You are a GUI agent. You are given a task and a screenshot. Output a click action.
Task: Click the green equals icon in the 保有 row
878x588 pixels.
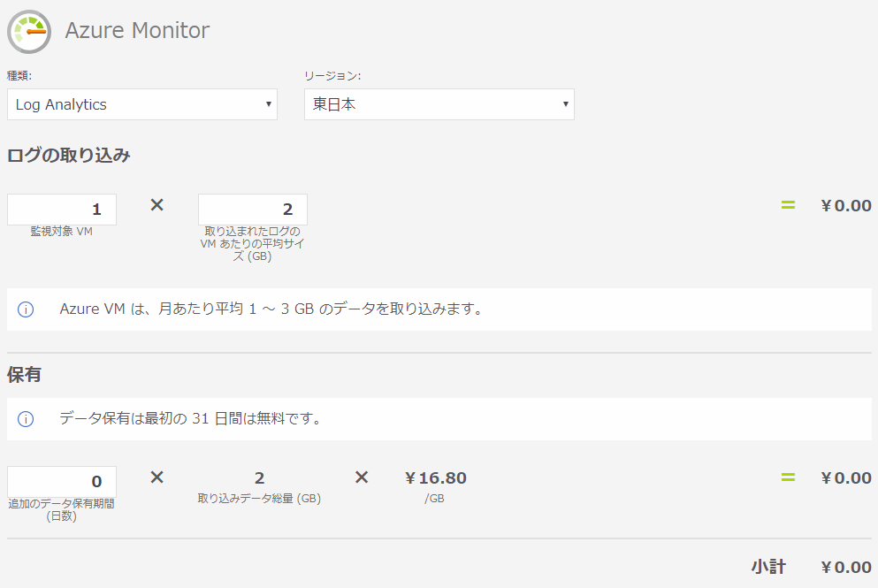787,477
